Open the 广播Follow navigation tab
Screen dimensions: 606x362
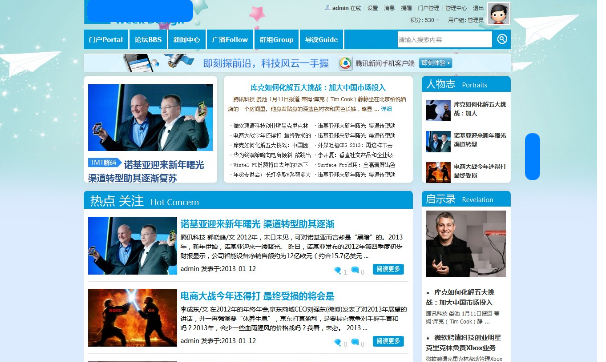pos(230,39)
